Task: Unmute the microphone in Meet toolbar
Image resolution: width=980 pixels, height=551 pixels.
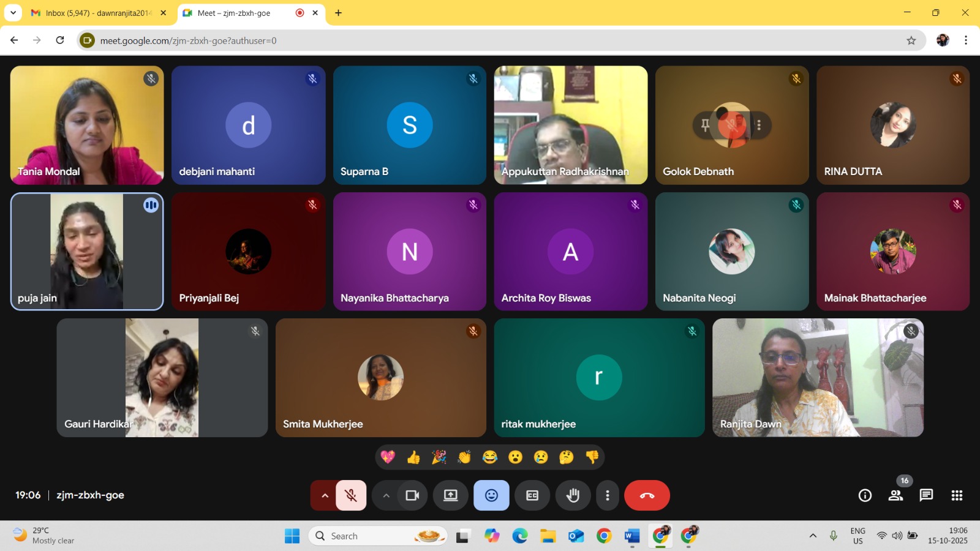Action: click(351, 495)
